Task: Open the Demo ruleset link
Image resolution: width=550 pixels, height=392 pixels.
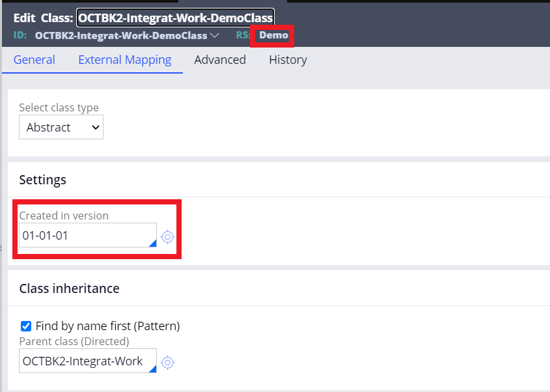Action: tap(271, 35)
